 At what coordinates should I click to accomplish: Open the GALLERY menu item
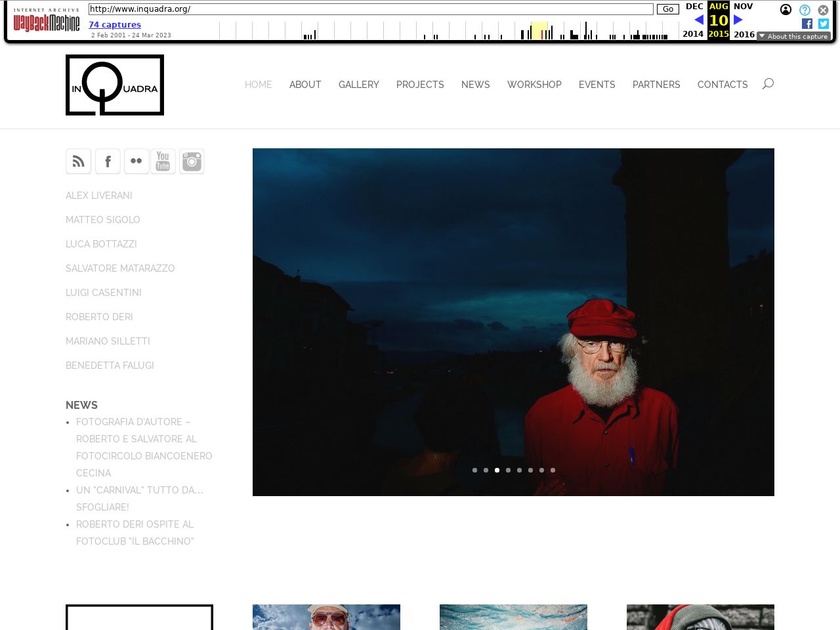point(358,85)
